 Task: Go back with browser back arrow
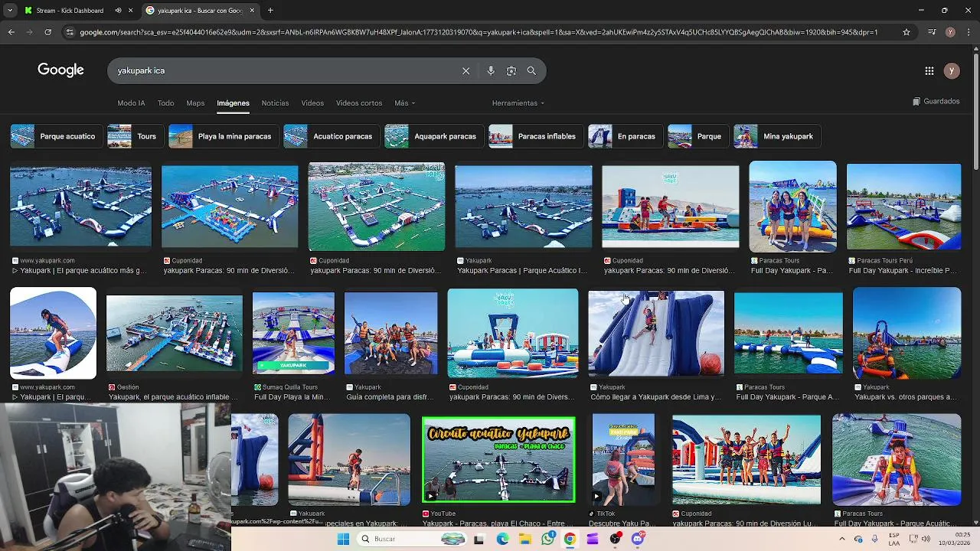pyautogui.click(x=11, y=32)
